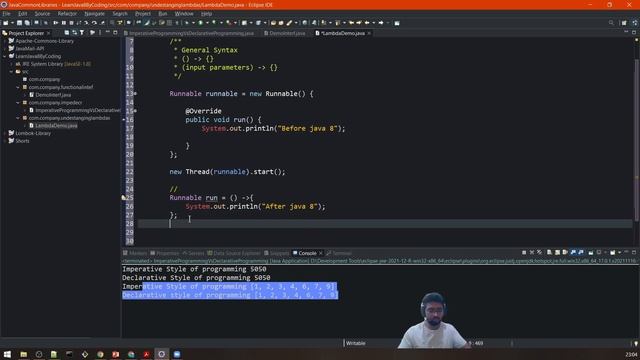Toggle show console on standard error
640x360 pixels.
click(581, 253)
